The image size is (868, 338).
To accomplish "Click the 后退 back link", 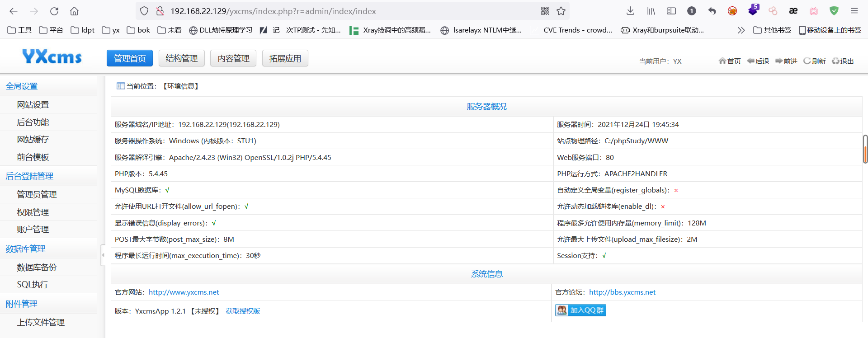I will 758,61.
